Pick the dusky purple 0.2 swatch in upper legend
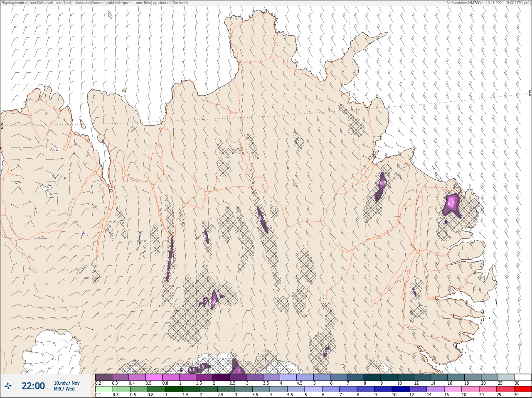 tap(103, 377)
